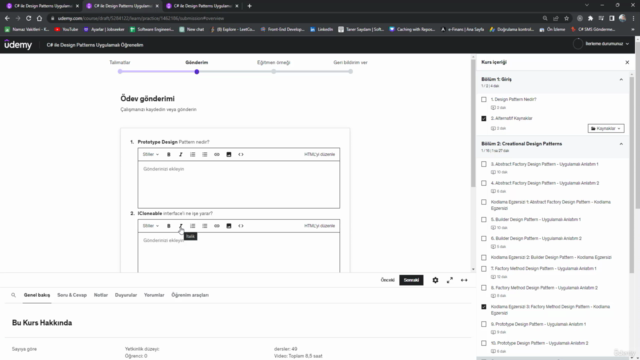
Task: Uncheck Kodlama Egzersizi 3: Factory Method
Action: [484, 307]
